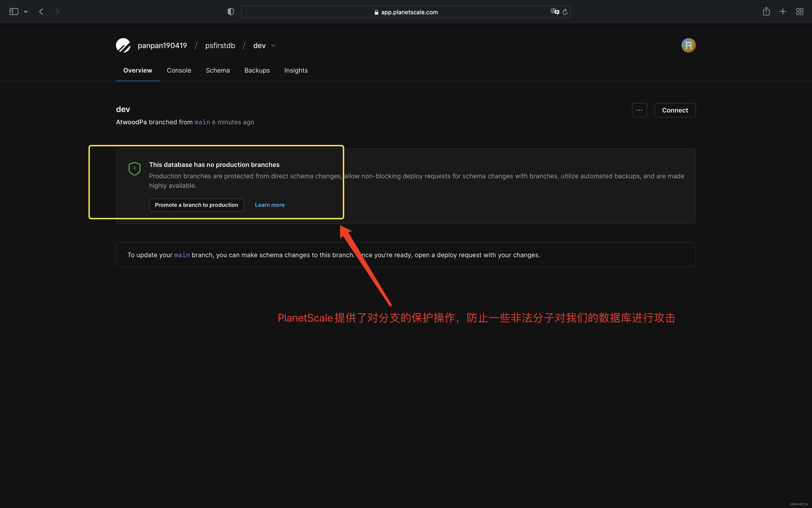Select the dev branch breadcrumb

259,45
